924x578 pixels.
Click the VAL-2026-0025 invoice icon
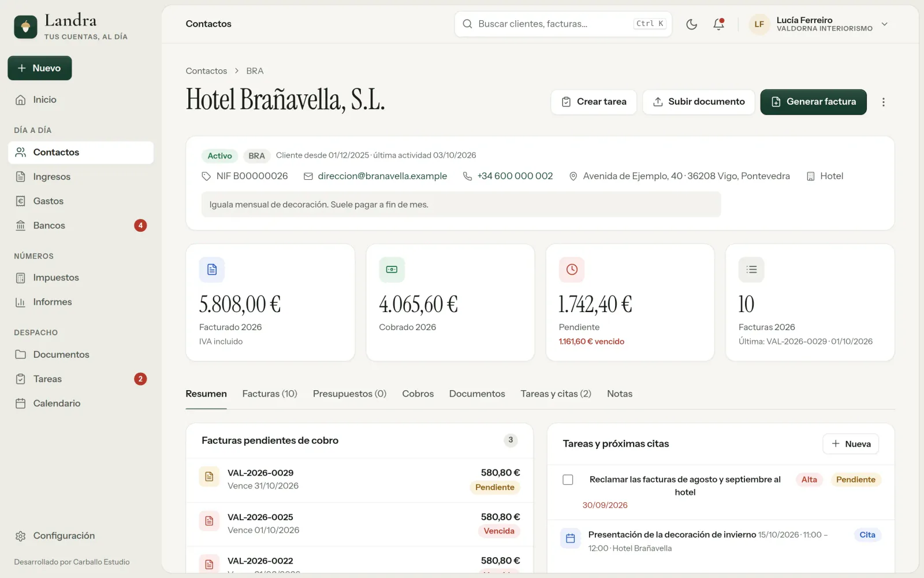(x=209, y=521)
